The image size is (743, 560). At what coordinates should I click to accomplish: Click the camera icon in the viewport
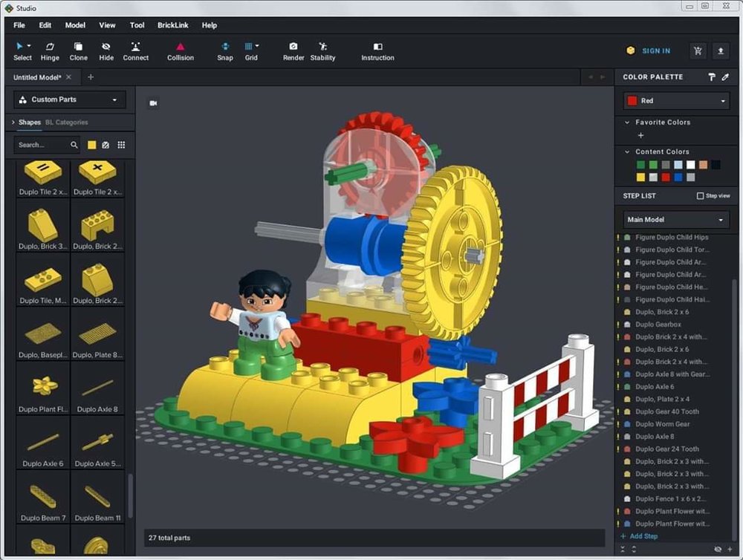154,102
